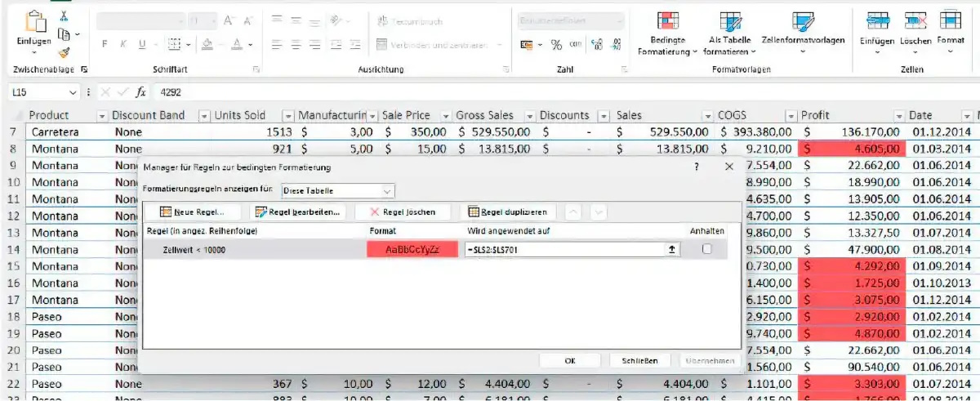This screenshot has width=980, height=401.
Task: Confirm the dialog with OK
Action: point(570,360)
